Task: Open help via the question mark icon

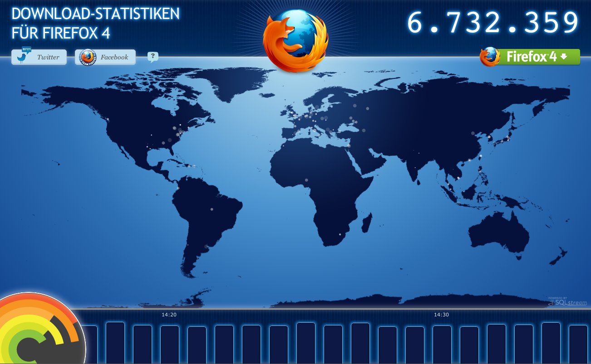Action: [x=153, y=56]
